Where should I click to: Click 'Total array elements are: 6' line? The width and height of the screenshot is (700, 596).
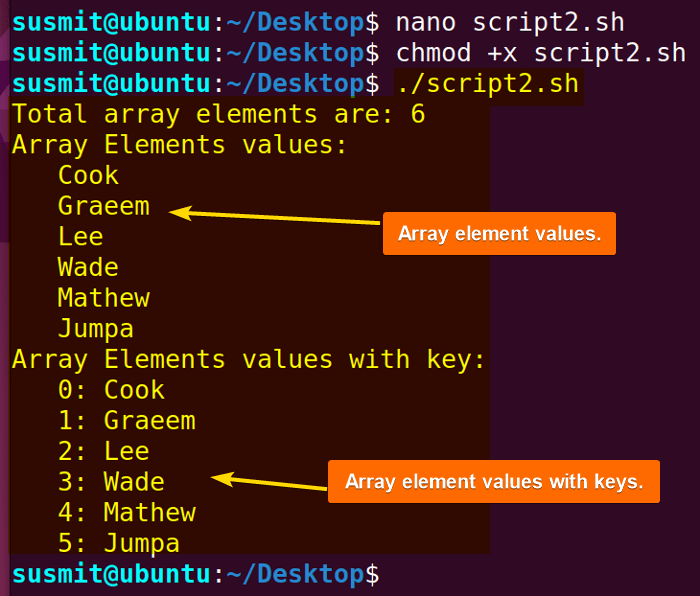pos(218,114)
